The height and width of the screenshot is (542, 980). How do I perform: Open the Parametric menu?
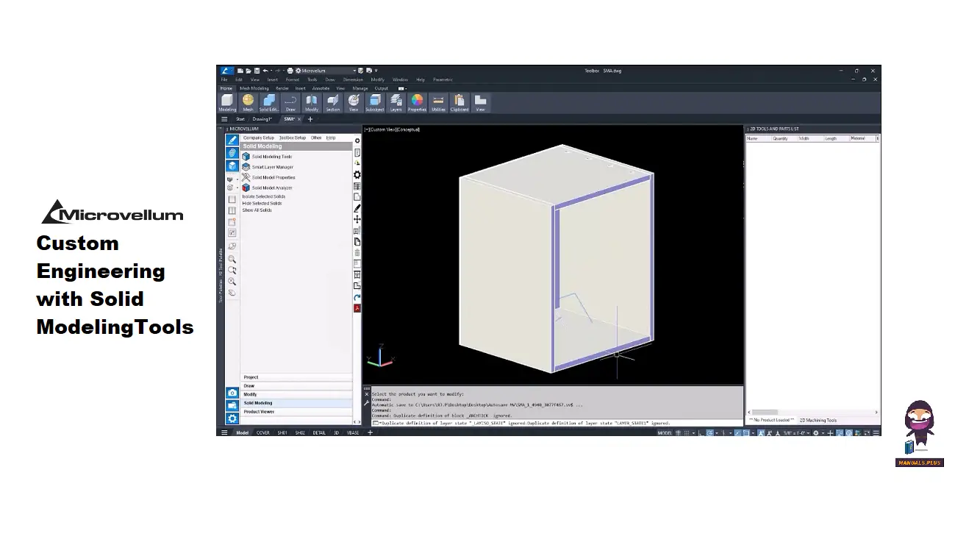[443, 79]
